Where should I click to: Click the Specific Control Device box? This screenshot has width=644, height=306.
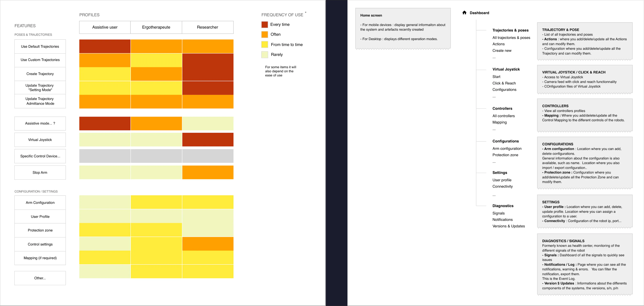pyautogui.click(x=40, y=156)
